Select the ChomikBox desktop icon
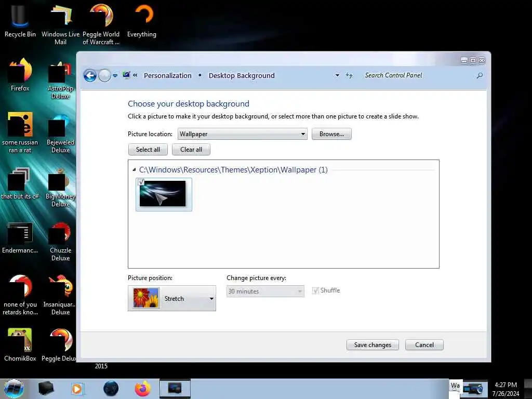The width and height of the screenshot is (532, 399). [x=20, y=344]
